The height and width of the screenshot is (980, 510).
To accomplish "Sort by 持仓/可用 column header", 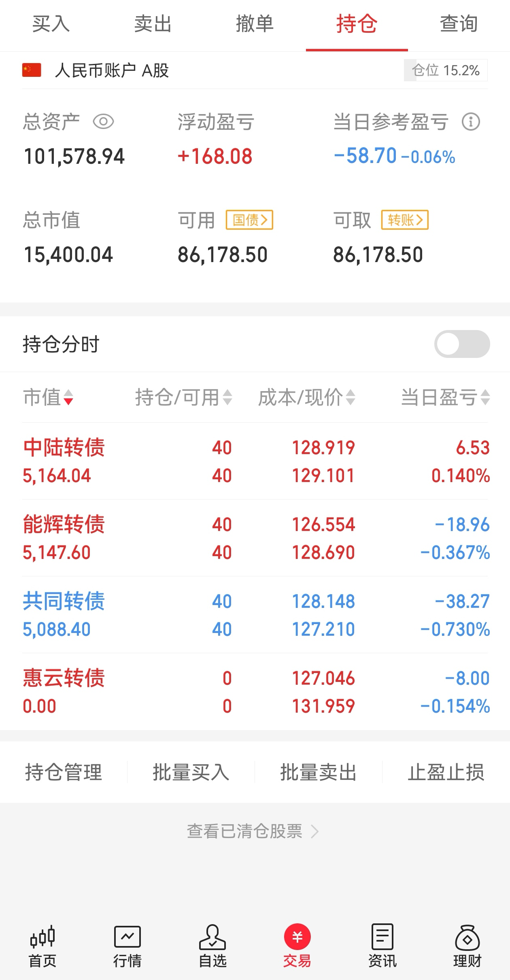I will (x=183, y=397).
